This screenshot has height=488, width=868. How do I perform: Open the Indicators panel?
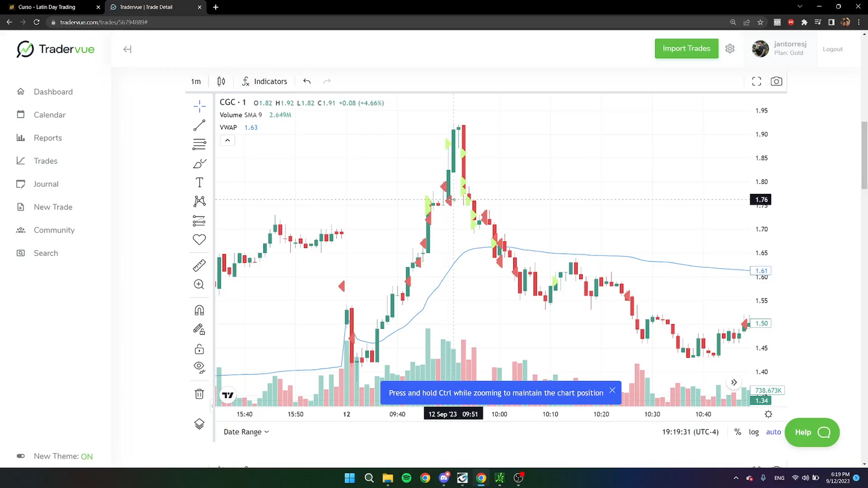tap(264, 81)
